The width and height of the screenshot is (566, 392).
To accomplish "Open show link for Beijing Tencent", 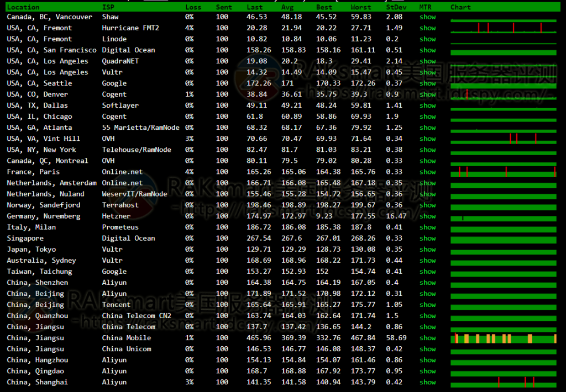I will point(427,304).
